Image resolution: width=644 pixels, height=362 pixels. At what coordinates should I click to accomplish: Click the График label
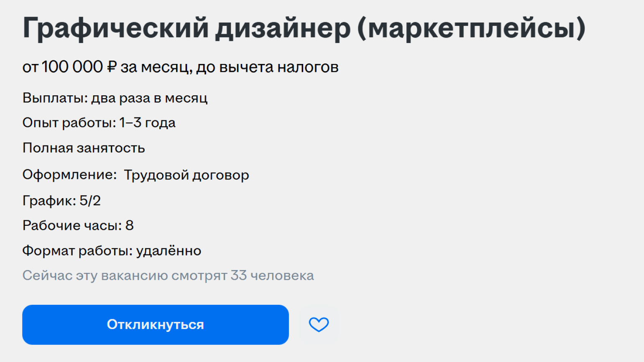pos(49,201)
